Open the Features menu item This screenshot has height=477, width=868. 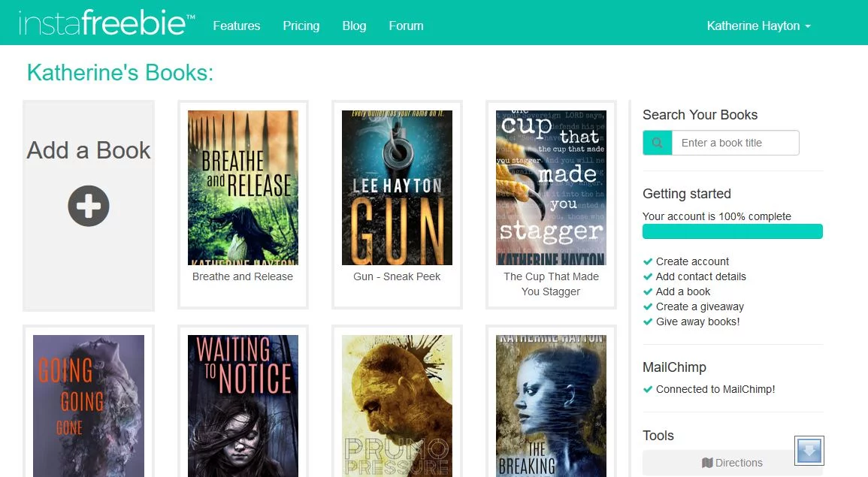[236, 26]
